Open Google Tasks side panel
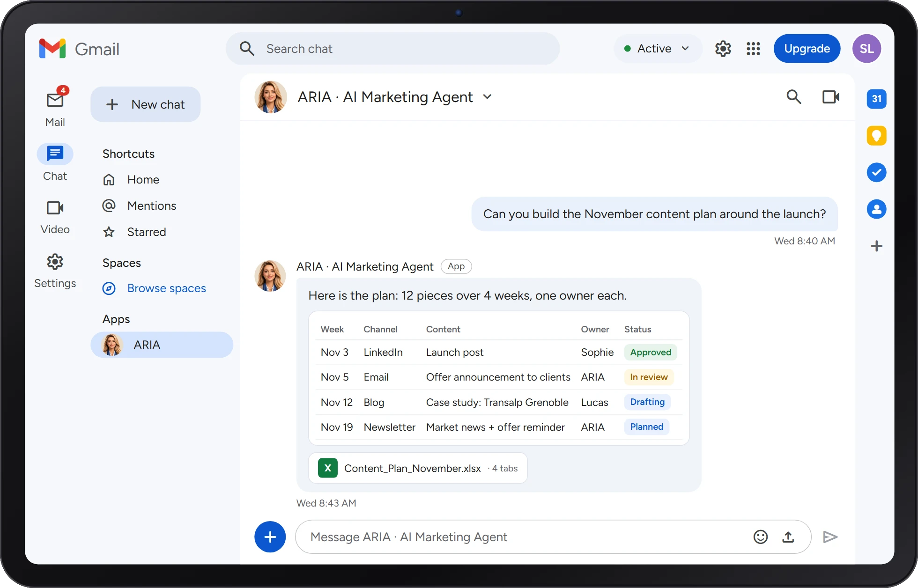918x588 pixels. click(x=876, y=172)
